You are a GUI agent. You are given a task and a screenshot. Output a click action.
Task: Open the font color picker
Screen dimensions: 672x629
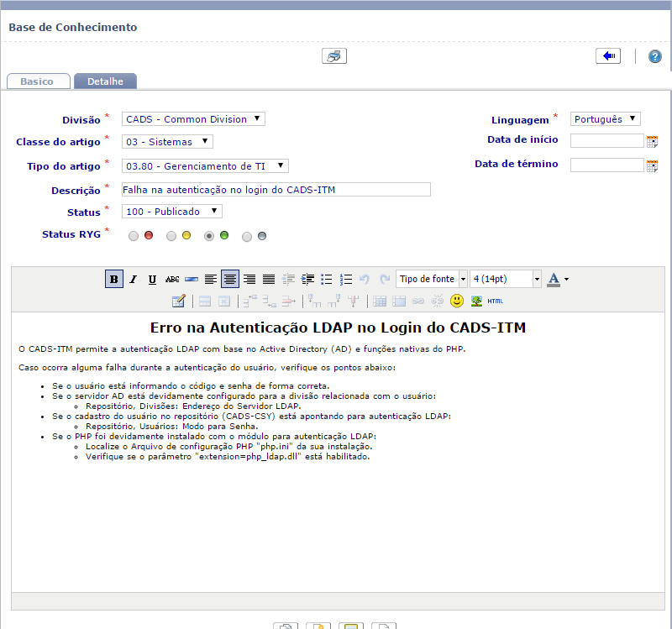pos(558,279)
